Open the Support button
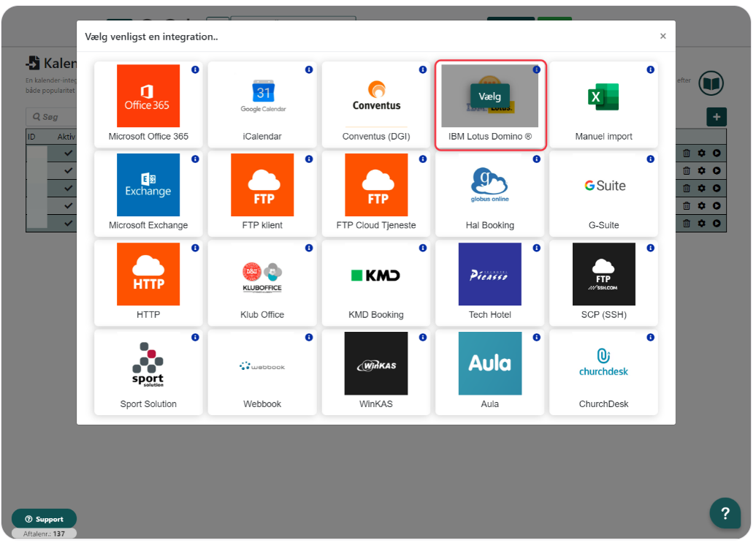 pyautogui.click(x=44, y=519)
